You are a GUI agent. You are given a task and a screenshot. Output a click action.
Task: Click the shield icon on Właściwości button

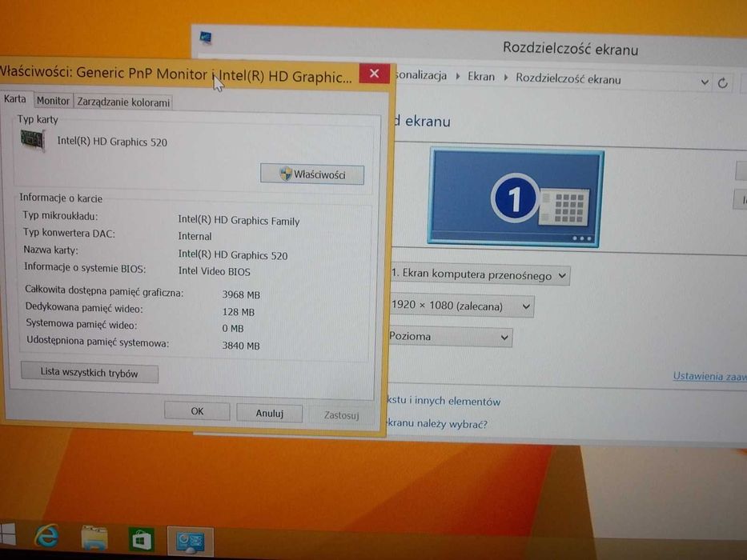point(286,174)
